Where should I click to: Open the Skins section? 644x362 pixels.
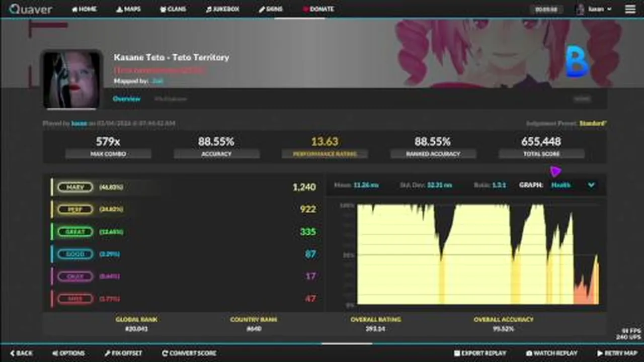pyautogui.click(x=271, y=9)
